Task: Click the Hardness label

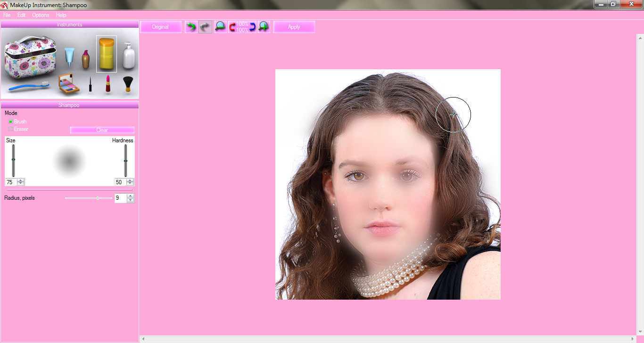Action: click(123, 140)
